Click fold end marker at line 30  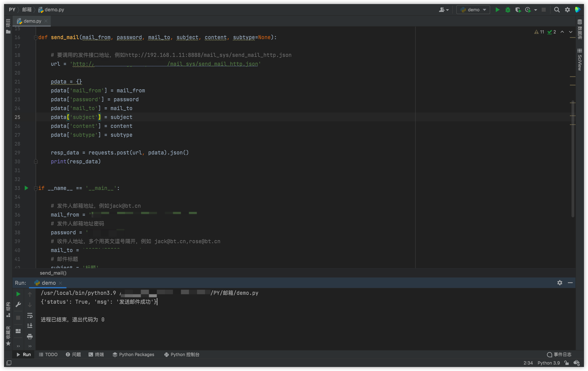click(x=36, y=162)
